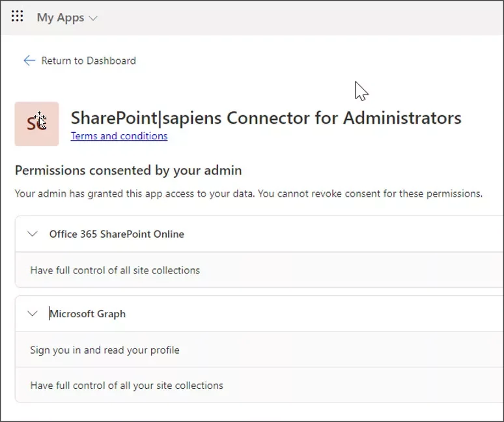Click the SC app logo tile
The image size is (504, 422).
coord(36,124)
